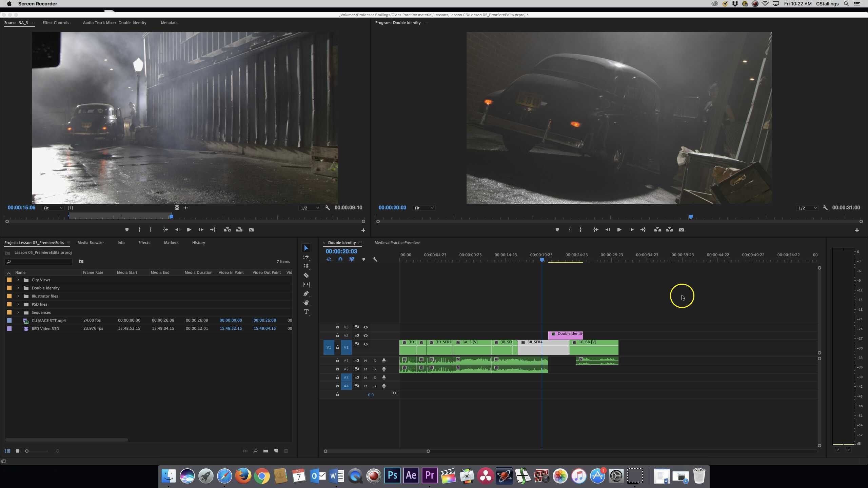Expand the Double Identity bin

[x=18, y=288]
